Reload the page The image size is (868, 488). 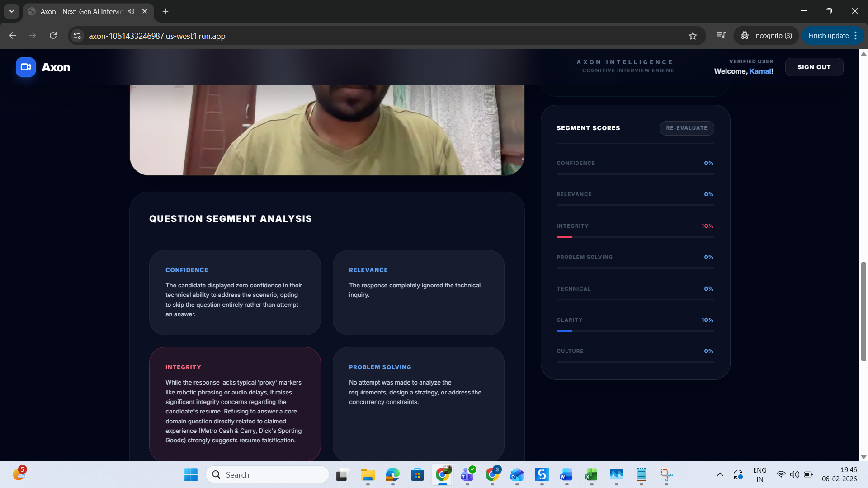pos(53,36)
